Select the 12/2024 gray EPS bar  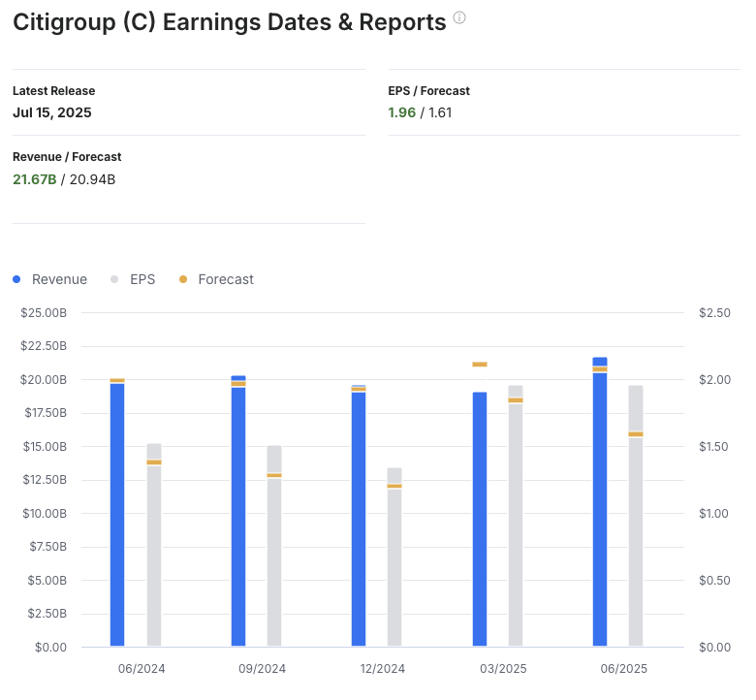(394, 557)
